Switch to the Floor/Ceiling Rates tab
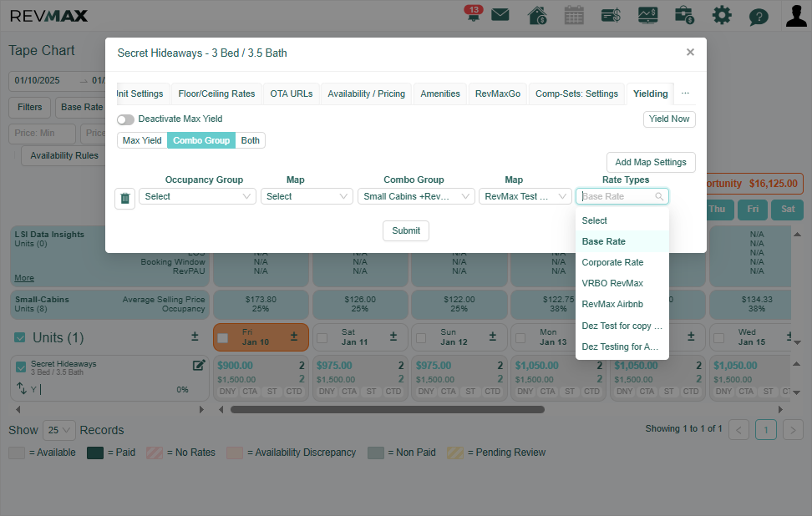Screen dimensions: 812x516 pos(216,94)
